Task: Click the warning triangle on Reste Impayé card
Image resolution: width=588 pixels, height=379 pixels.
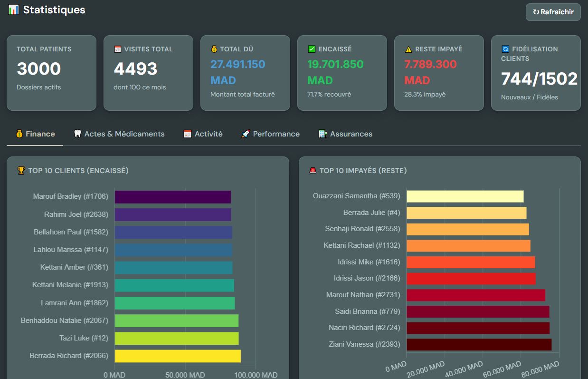Action: click(x=408, y=49)
